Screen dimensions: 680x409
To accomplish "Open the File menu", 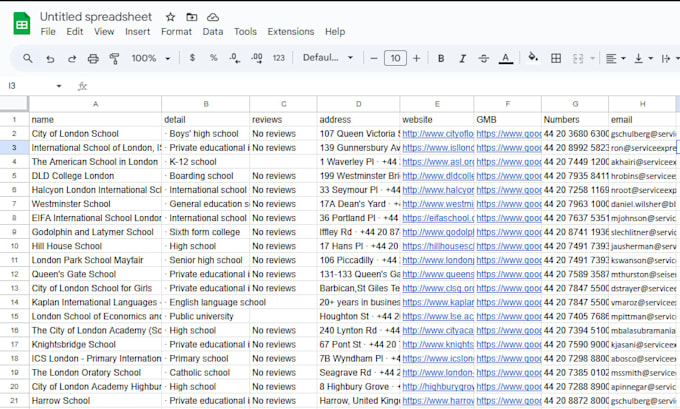I will (48, 32).
